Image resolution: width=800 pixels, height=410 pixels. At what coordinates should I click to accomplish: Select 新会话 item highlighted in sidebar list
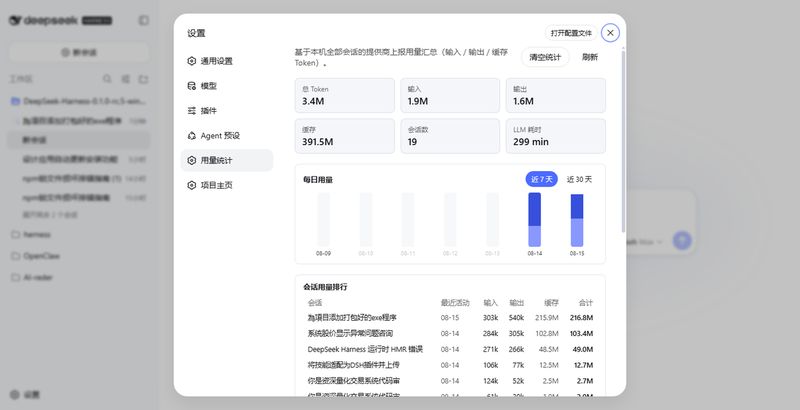79,140
